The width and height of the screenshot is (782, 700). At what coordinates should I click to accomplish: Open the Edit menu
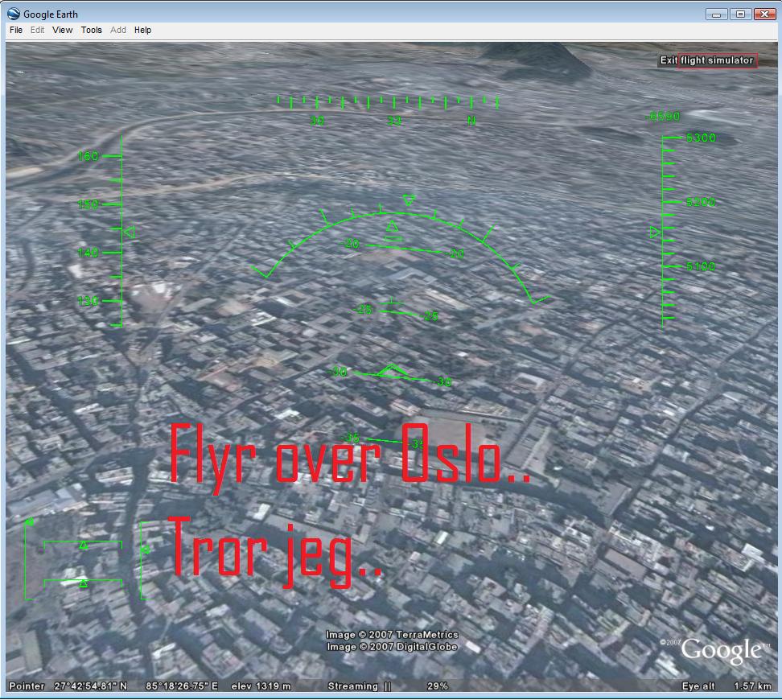tap(37, 30)
